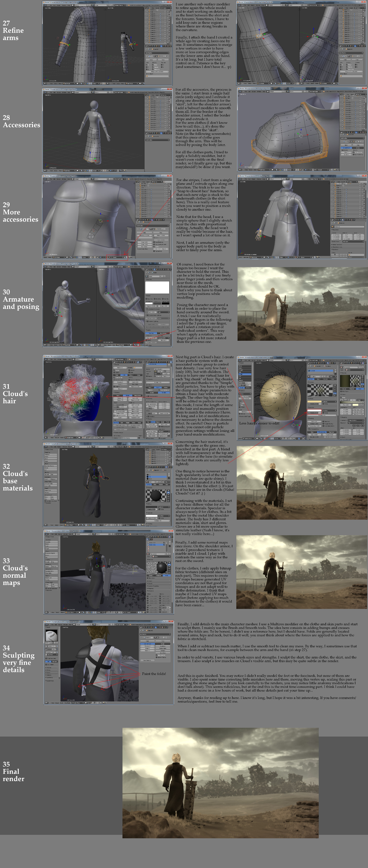
Task: Click Multires render visibility camera icon
Action: 155,638
